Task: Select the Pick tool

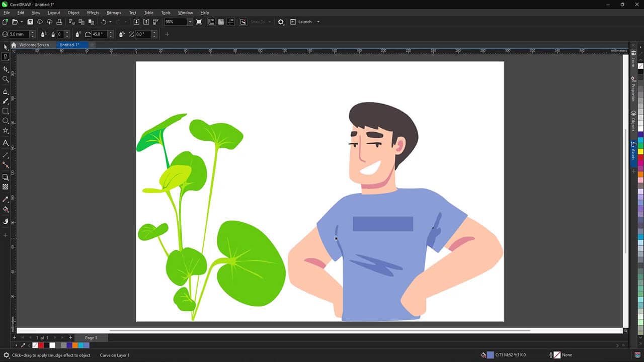Action: (x=6, y=47)
